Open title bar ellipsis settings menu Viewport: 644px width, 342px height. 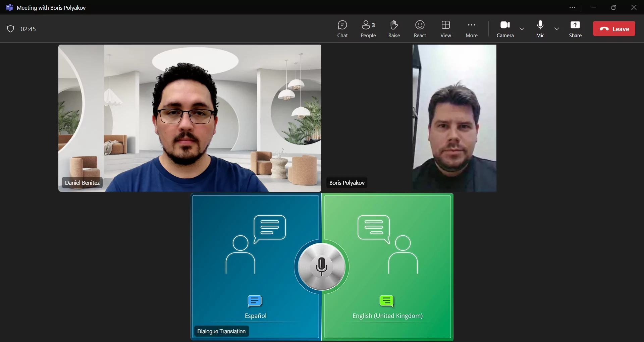572,7
